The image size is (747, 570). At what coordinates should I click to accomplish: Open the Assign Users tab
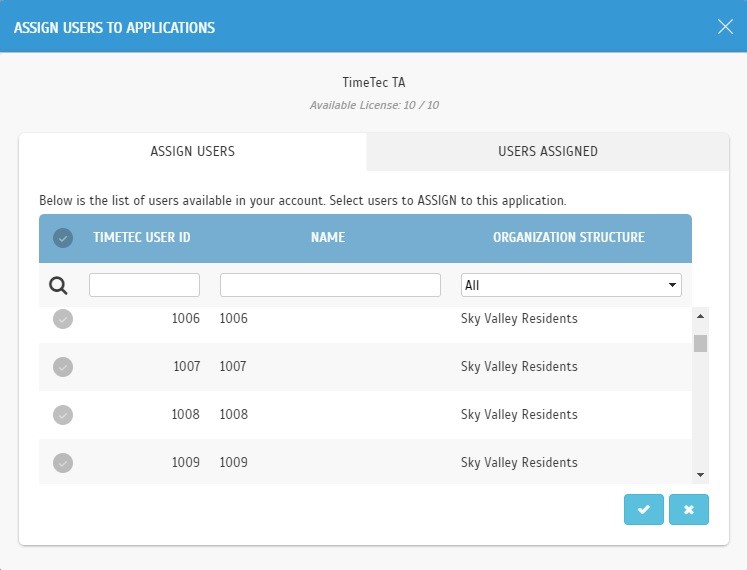(x=192, y=152)
